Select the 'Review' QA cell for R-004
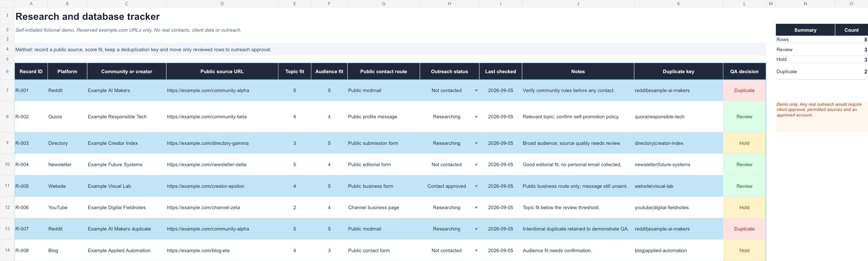Viewport: 868px width, 261px height. tap(744, 165)
